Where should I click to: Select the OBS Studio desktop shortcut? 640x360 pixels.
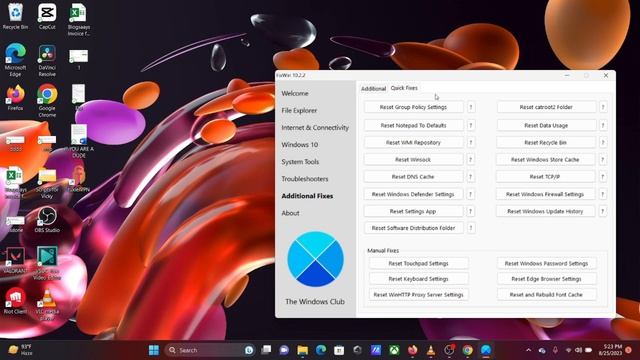click(47, 220)
